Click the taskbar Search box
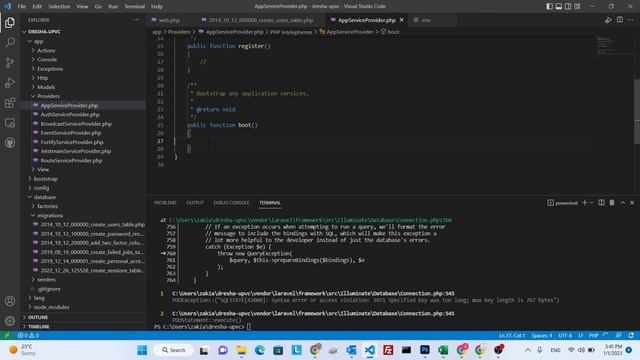Viewport: 640px width, 360px height. tap(174, 350)
